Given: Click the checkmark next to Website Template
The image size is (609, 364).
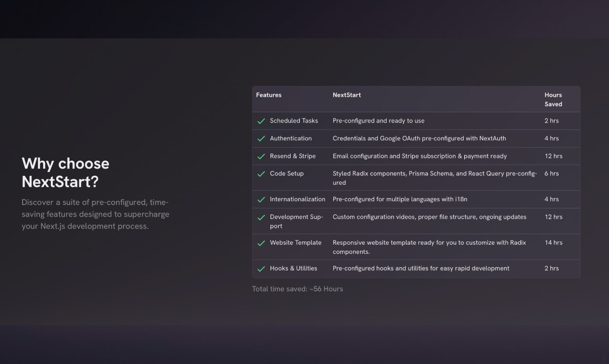Looking at the screenshot, I should point(261,243).
